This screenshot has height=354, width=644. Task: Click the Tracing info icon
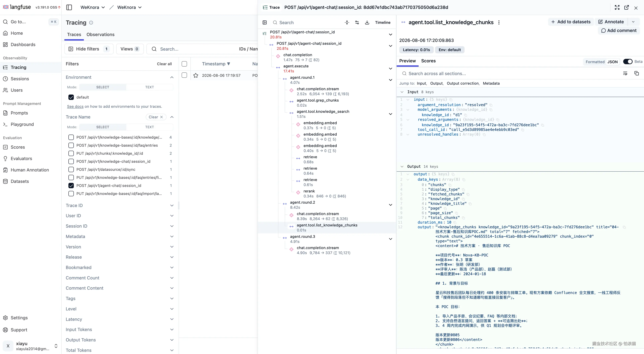coord(91,22)
